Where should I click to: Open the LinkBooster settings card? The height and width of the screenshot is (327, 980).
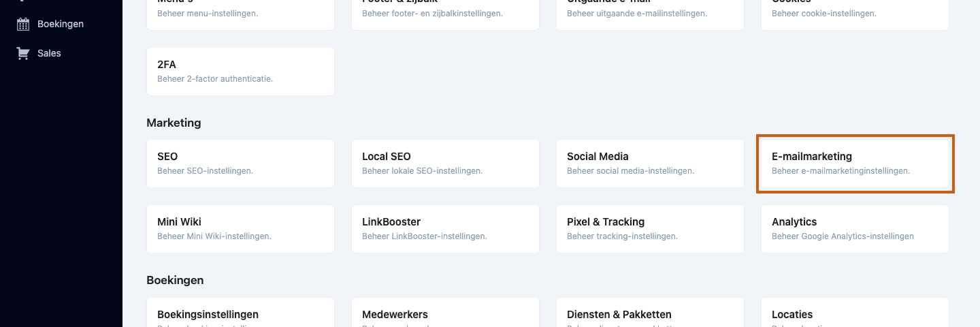[445, 229]
